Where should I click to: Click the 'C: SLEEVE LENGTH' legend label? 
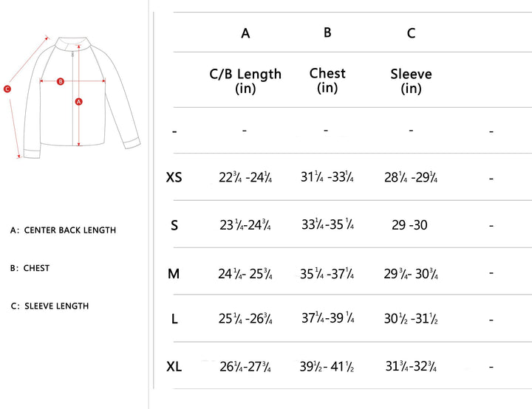pyautogui.click(x=50, y=306)
